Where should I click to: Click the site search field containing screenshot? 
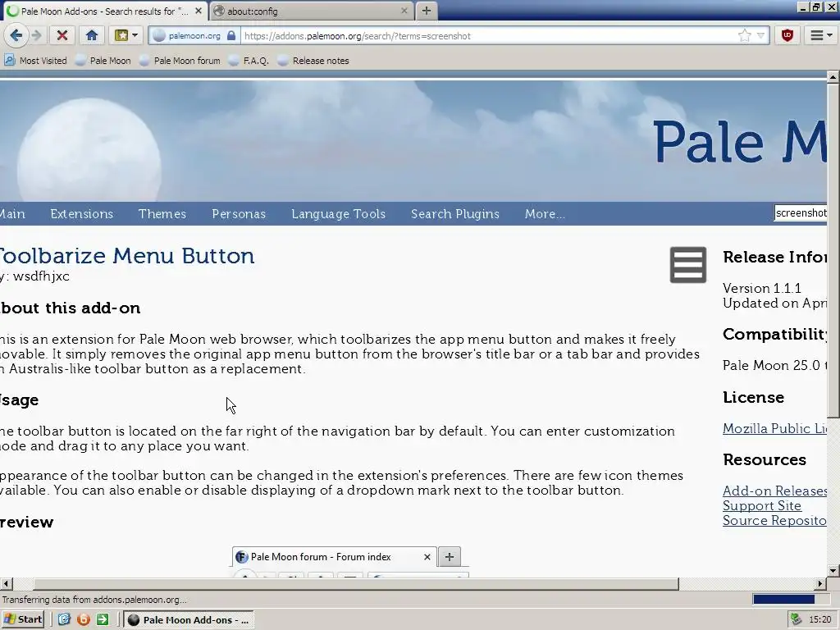(x=801, y=212)
